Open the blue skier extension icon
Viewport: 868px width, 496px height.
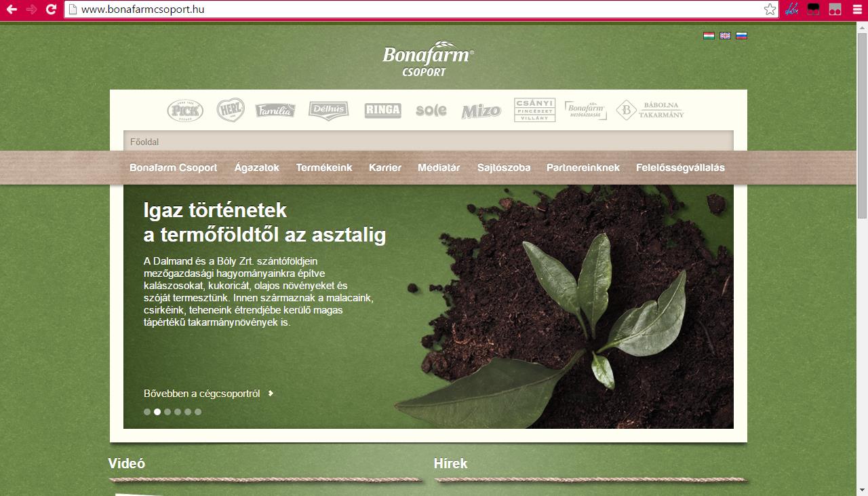(791, 9)
